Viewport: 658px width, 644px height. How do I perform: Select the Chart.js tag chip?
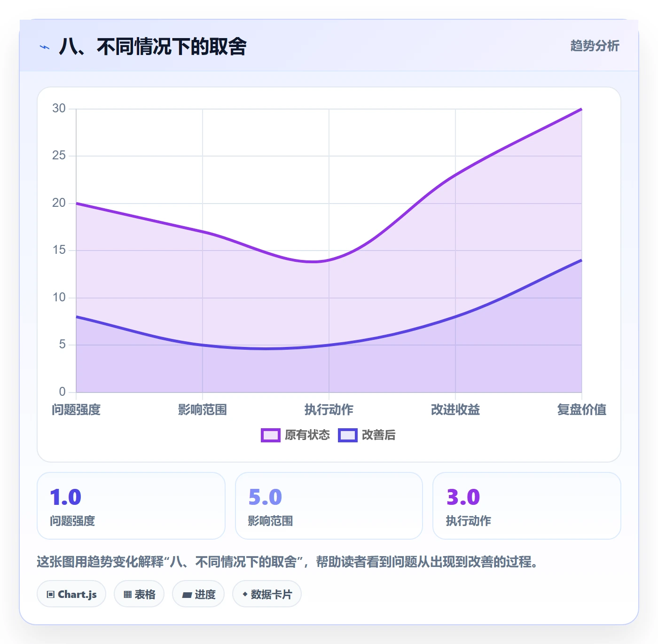tap(71, 594)
